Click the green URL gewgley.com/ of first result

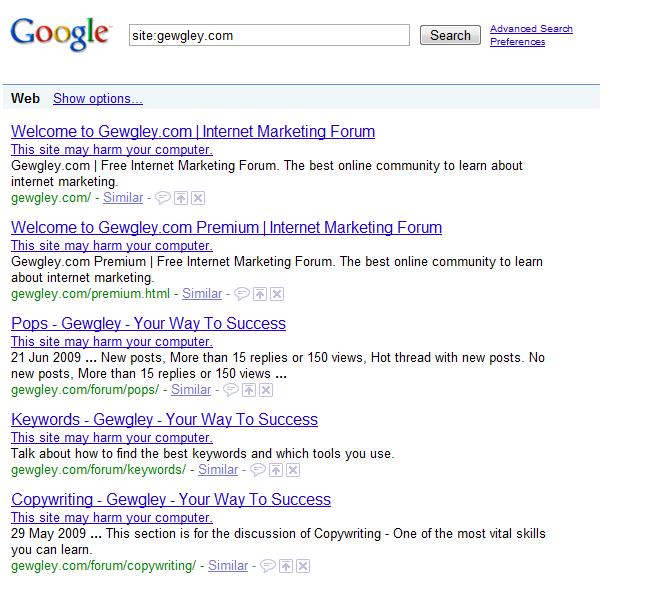51,198
